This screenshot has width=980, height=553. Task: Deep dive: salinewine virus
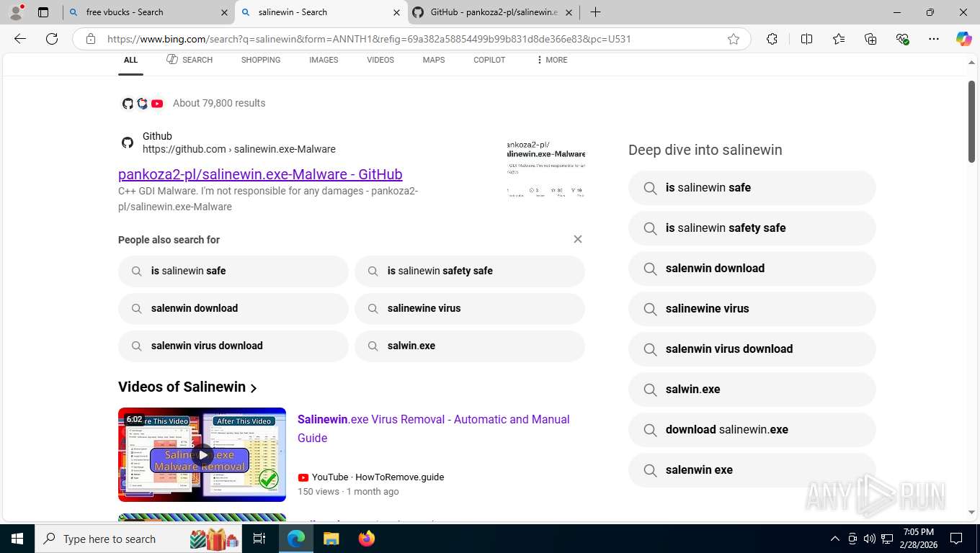coord(752,308)
